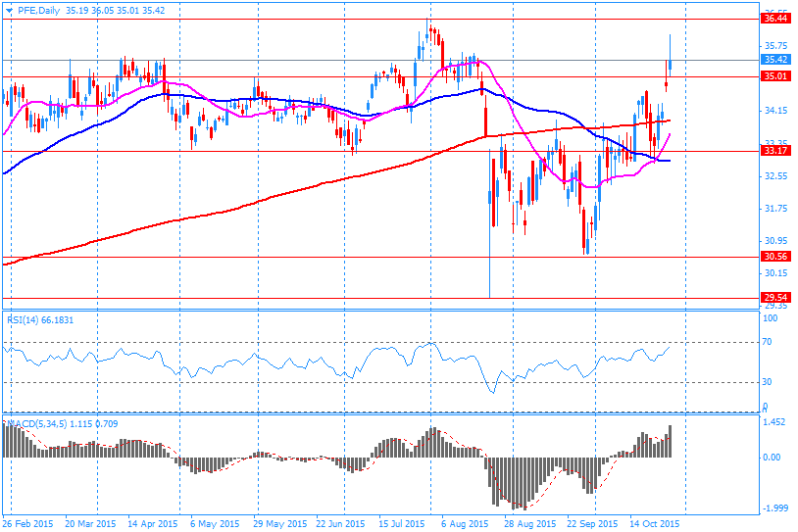Click the 6 May 2015 date label

click(x=215, y=524)
